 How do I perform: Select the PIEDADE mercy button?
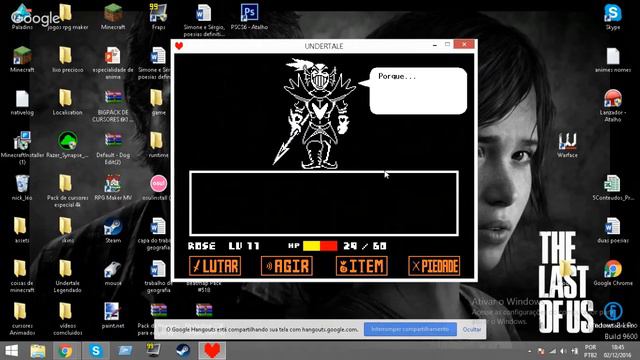[434, 266]
